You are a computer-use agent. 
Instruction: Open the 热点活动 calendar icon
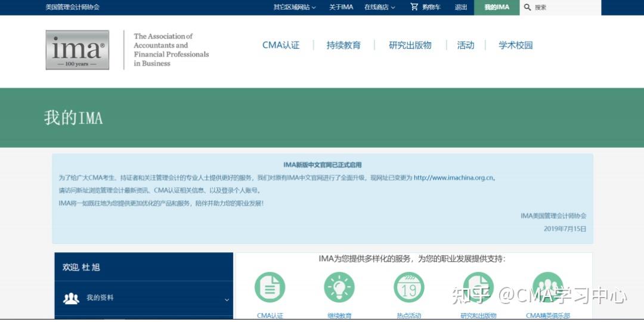pos(408,287)
